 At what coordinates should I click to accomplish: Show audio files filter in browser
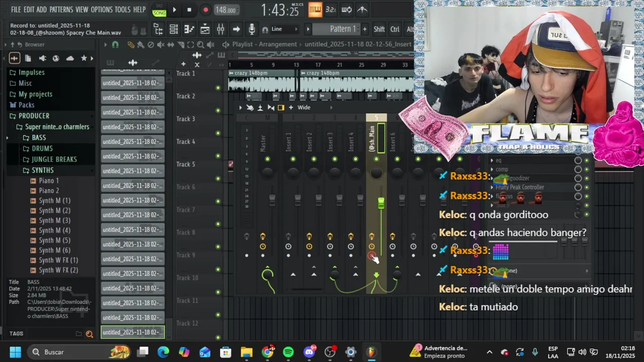(14, 58)
